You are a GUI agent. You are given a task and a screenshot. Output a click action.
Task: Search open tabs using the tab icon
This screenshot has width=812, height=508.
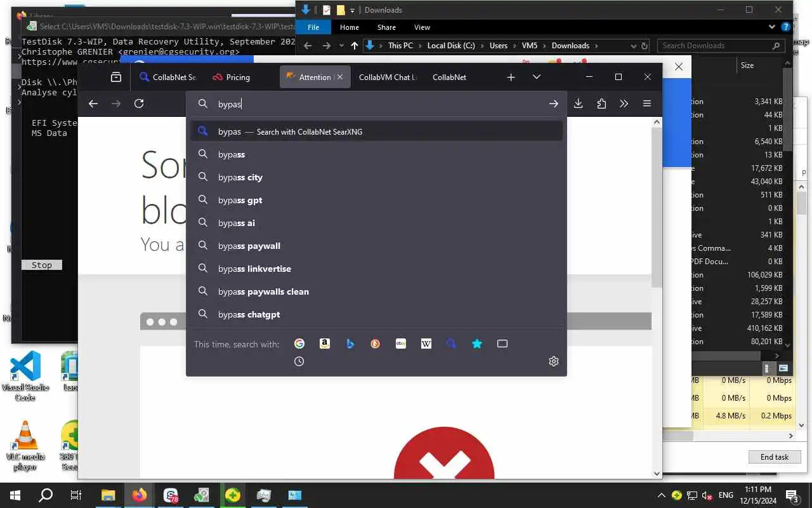click(x=502, y=344)
